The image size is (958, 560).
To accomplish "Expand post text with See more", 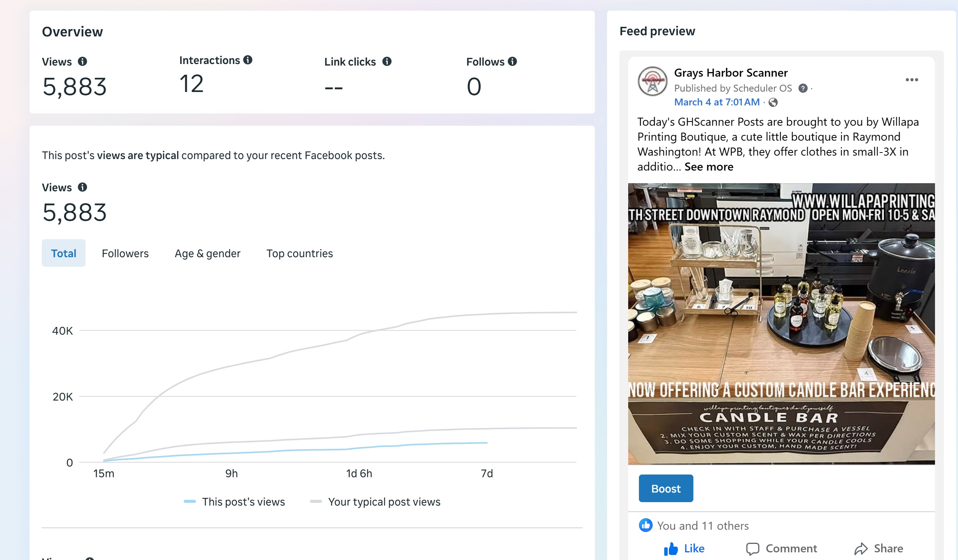I will (709, 167).
